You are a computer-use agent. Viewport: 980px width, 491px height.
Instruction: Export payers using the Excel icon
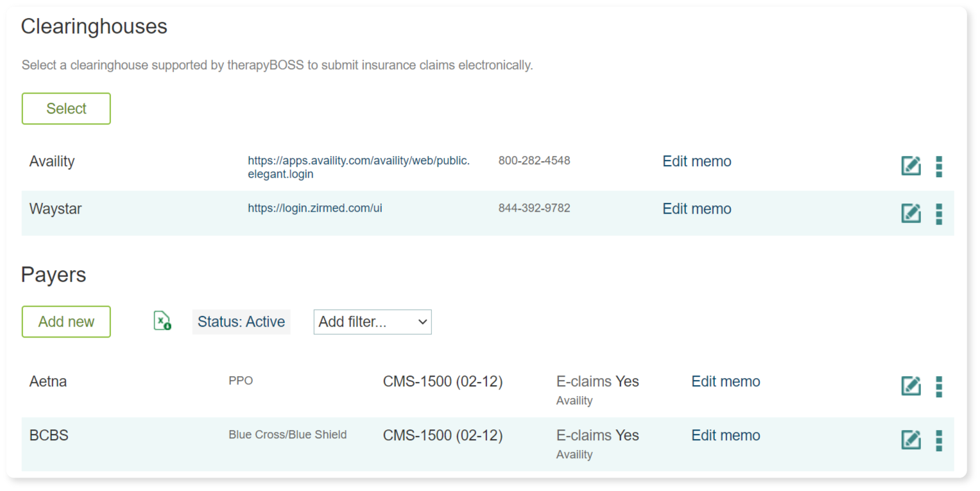tap(162, 321)
